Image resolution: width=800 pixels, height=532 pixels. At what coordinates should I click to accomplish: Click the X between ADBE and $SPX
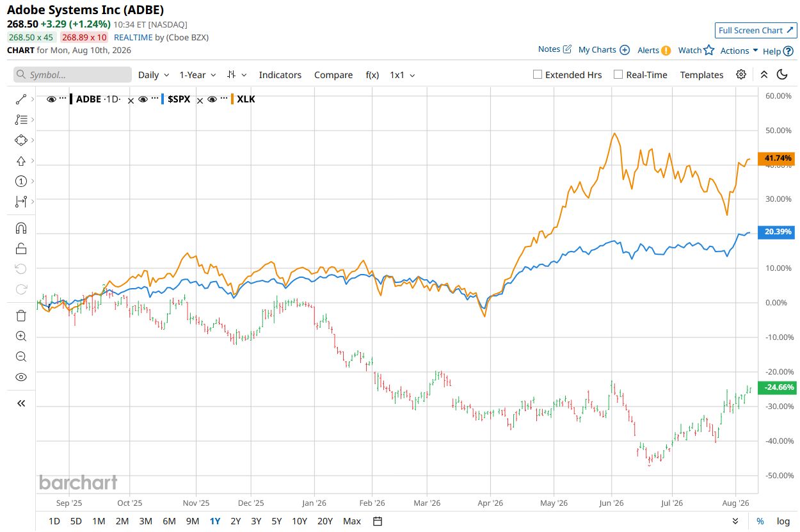[131, 101]
